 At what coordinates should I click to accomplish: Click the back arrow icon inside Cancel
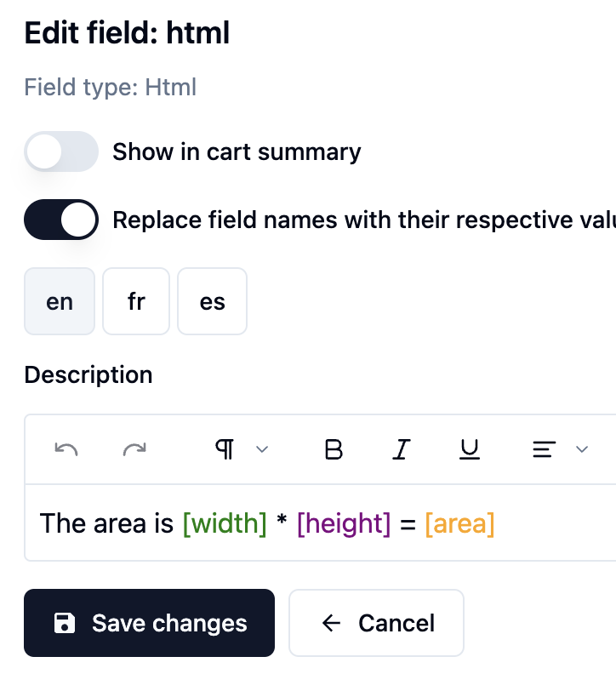(x=331, y=623)
